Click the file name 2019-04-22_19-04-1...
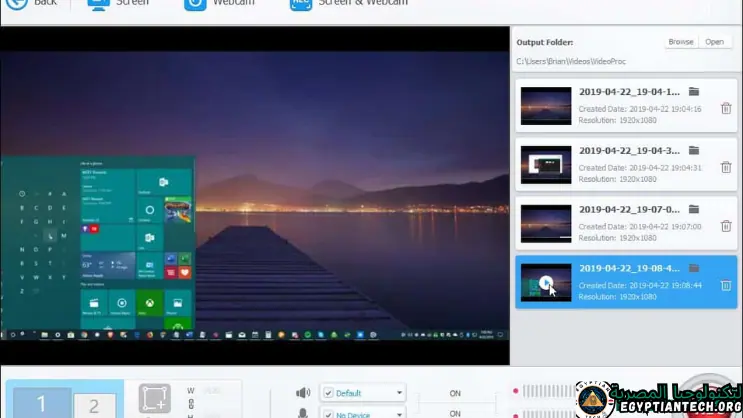This screenshot has height=418, width=743. (629, 91)
